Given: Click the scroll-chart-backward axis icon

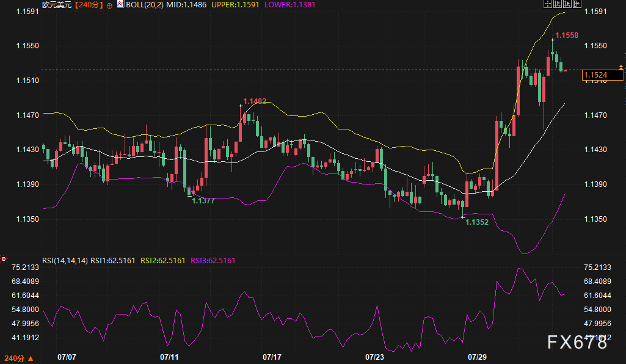Looking at the screenshot, I should point(558,4).
